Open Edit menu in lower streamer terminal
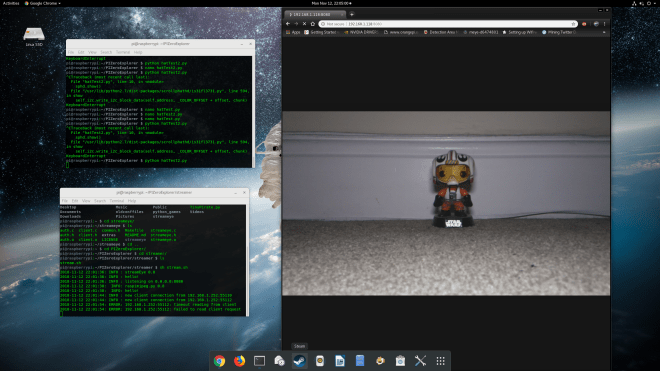 [75, 201]
